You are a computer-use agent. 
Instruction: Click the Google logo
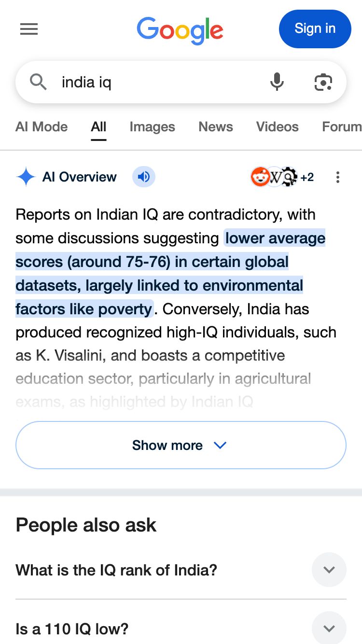[x=180, y=30]
